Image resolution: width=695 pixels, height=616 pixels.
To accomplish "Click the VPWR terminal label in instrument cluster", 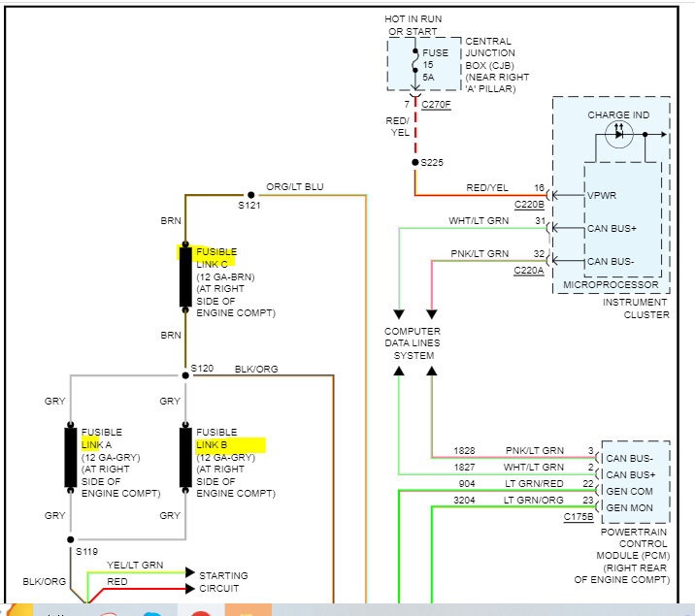I will point(602,195).
